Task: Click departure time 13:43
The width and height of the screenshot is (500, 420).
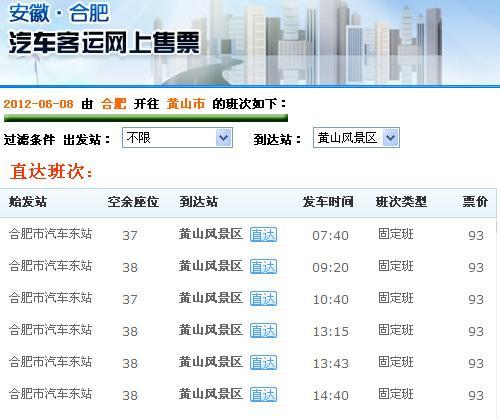Action: (x=330, y=364)
